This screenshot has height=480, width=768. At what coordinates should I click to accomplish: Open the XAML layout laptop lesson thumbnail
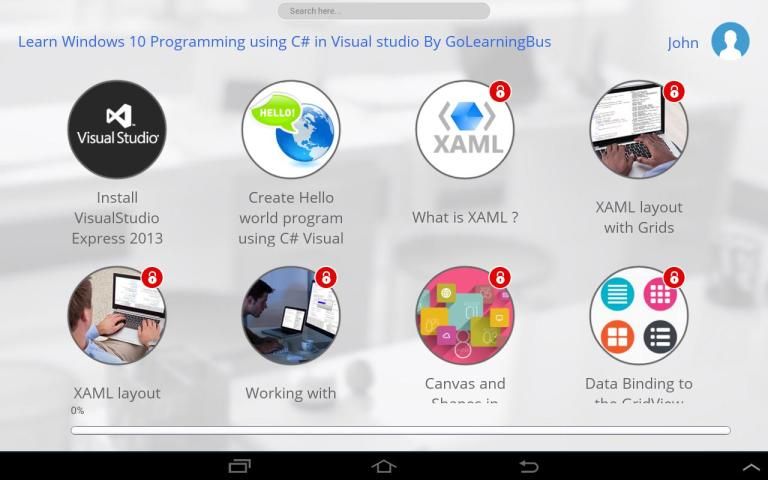coord(116,316)
